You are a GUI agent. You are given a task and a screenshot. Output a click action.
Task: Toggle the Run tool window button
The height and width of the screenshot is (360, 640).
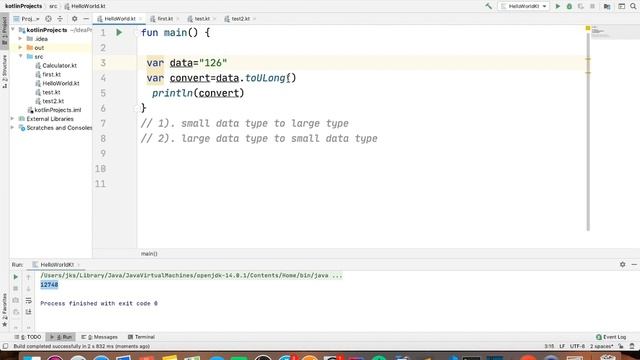click(x=61, y=337)
